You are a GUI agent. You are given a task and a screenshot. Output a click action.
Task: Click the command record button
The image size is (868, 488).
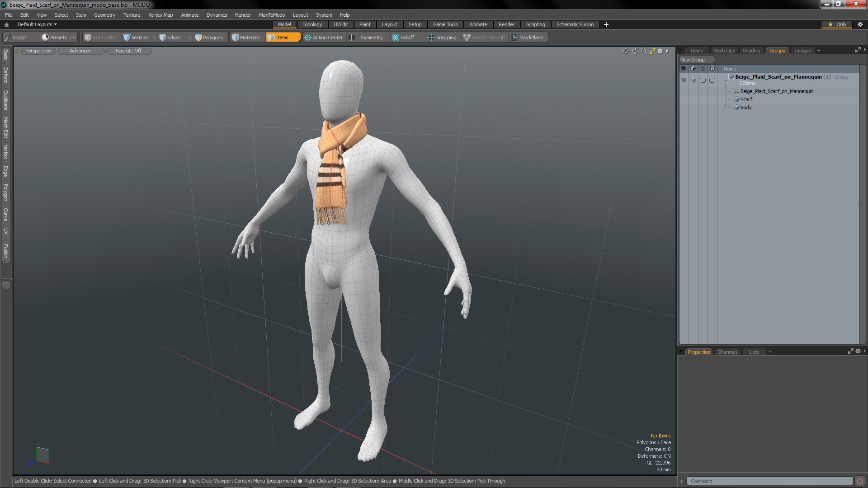tap(860, 481)
